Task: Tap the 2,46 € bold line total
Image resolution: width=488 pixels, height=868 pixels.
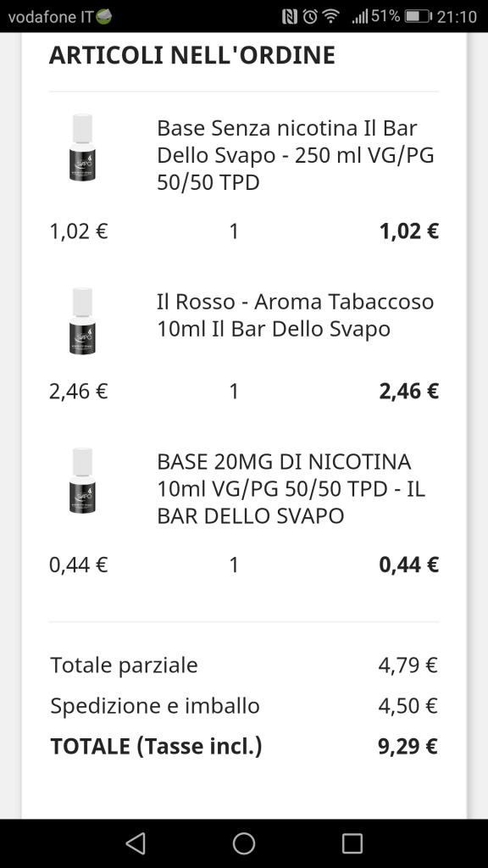Action: click(409, 392)
